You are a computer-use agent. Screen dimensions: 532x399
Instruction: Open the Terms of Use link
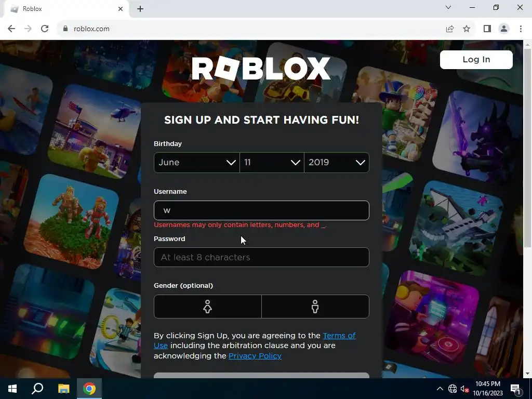click(x=339, y=336)
